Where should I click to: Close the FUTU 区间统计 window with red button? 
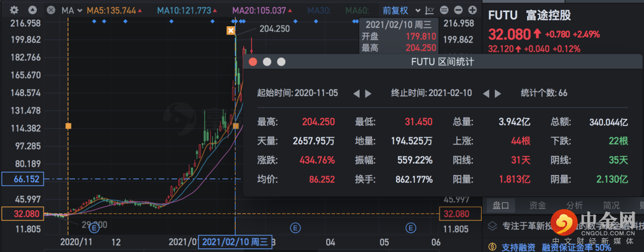(x=253, y=62)
